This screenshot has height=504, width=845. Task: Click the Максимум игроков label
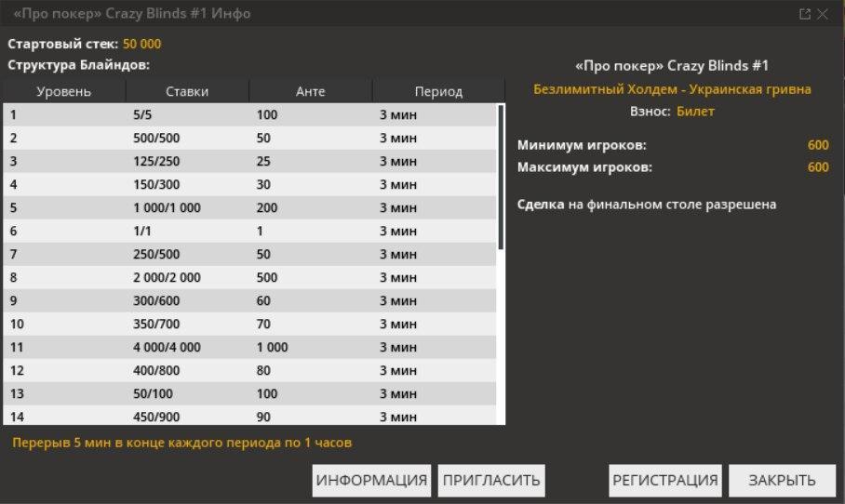pyautogui.click(x=584, y=167)
